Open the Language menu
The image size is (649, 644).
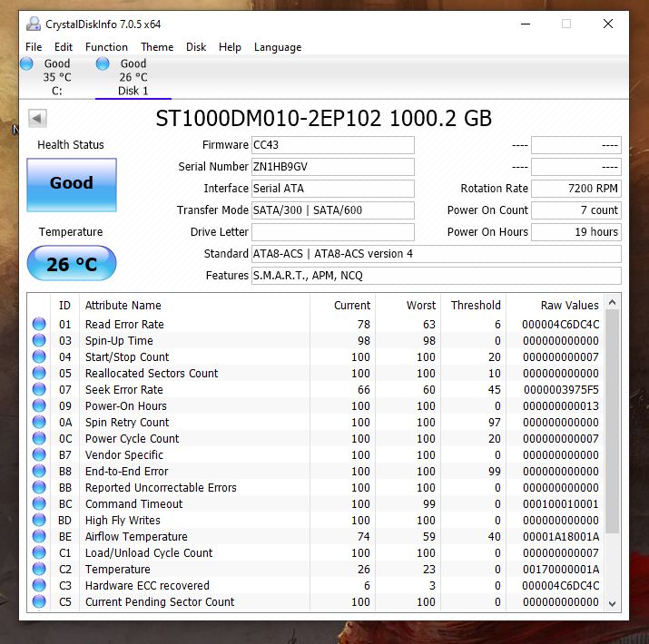point(278,47)
